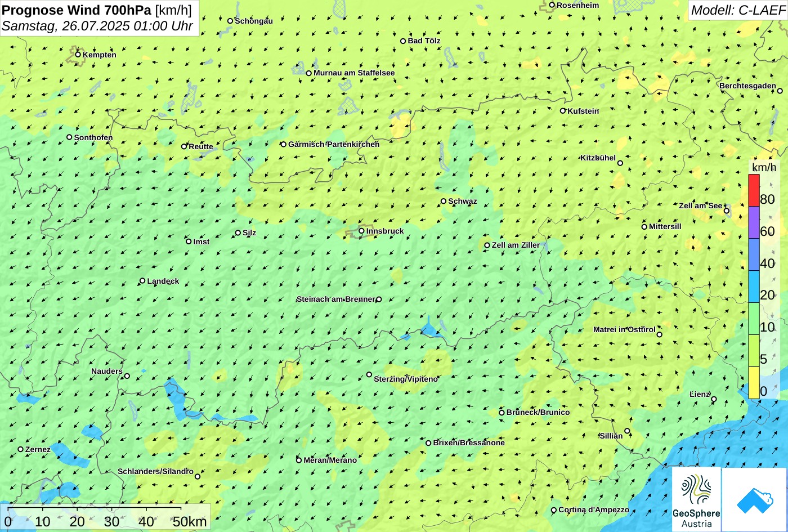This screenshot has width=788, height=532.
Task: Select the Innsbruck city marker
Action: click(x=361, y=231)
